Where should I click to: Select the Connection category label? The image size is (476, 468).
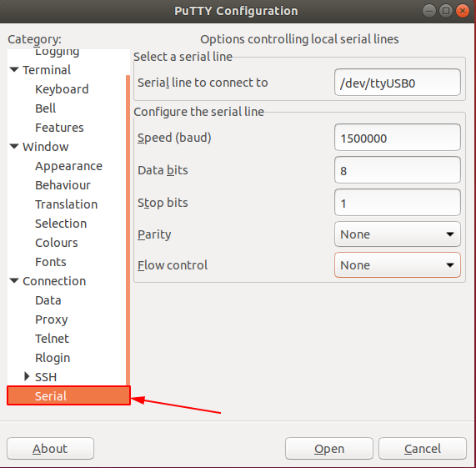54,281
